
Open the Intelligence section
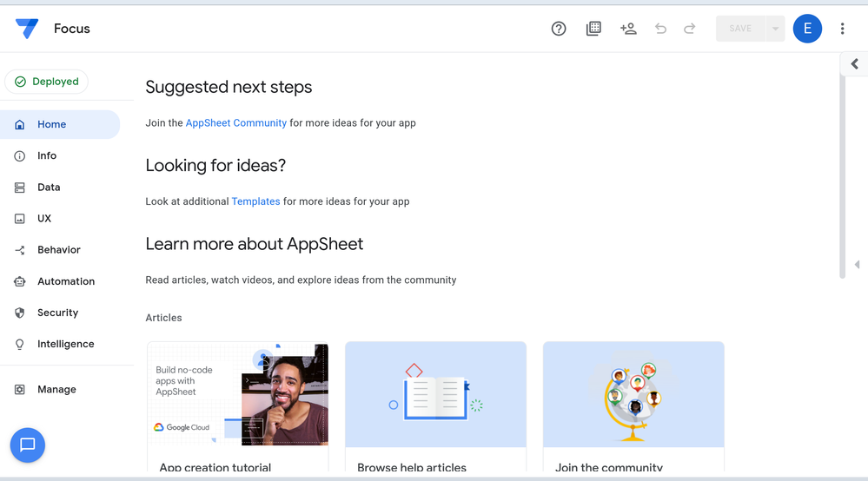(x=60, y=344)
